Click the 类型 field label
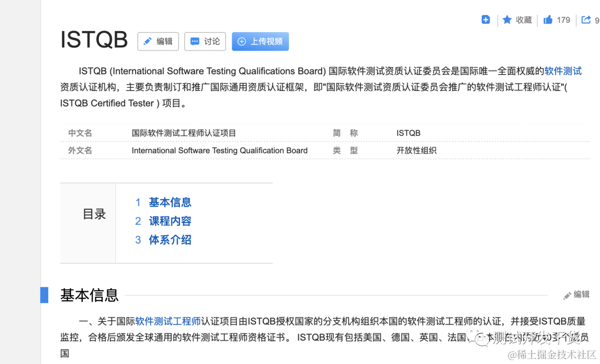 345,150
